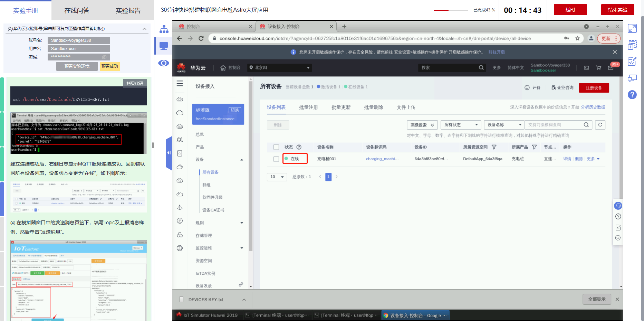Open the cloud shell terminal icon in header
This screenshot has height=321, width=644.
(x=586, y=68)
